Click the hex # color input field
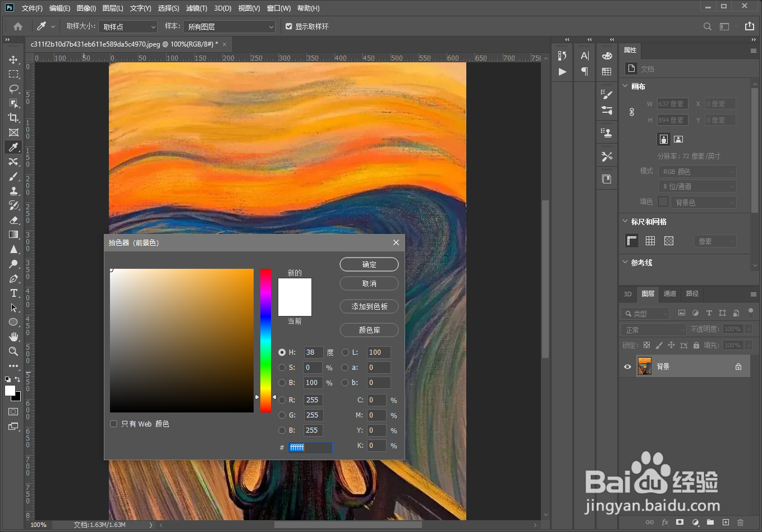 (x=310, y=447)
